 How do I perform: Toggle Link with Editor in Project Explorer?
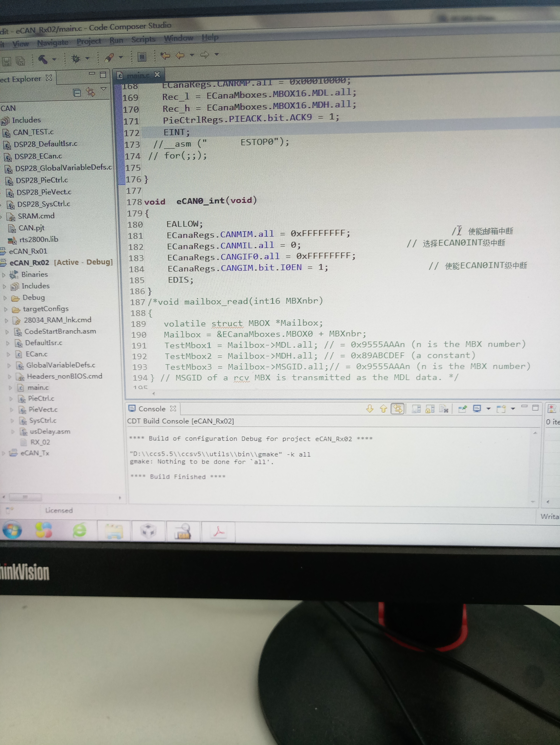click(90, 92)
